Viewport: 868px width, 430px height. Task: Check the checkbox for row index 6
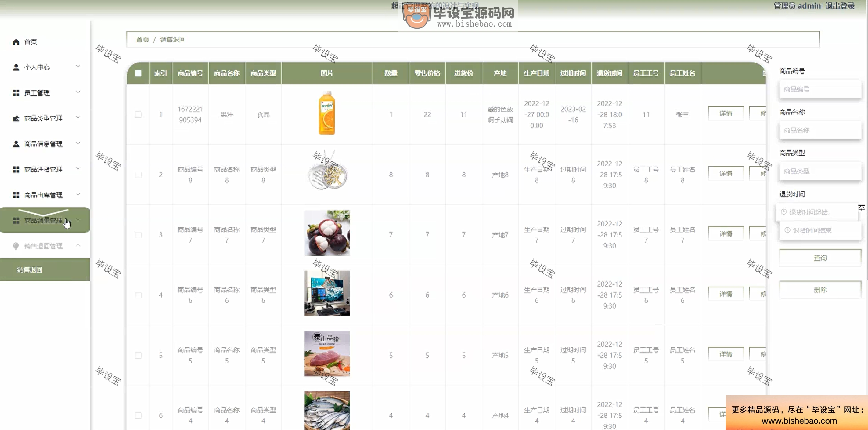tap(138, 416)
